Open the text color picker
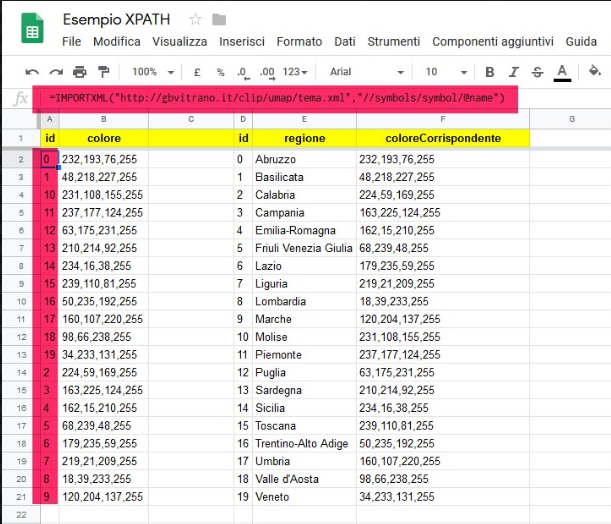The image size is (611, 524). point(561,72)
